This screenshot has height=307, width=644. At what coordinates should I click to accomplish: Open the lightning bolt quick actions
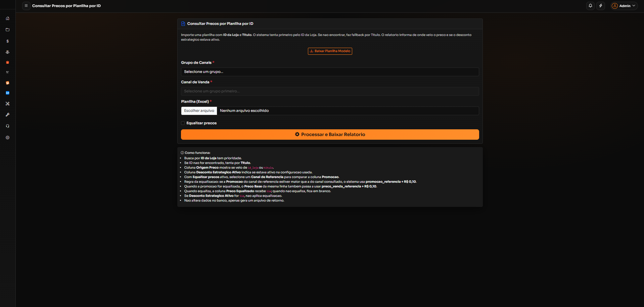pyautogui.click(x=601, y=6)
